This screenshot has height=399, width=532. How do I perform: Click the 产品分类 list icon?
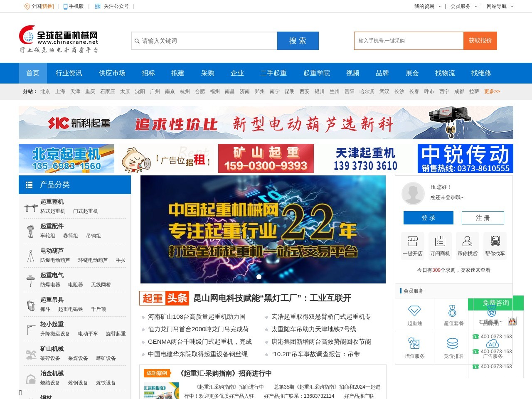coord(29,185)
